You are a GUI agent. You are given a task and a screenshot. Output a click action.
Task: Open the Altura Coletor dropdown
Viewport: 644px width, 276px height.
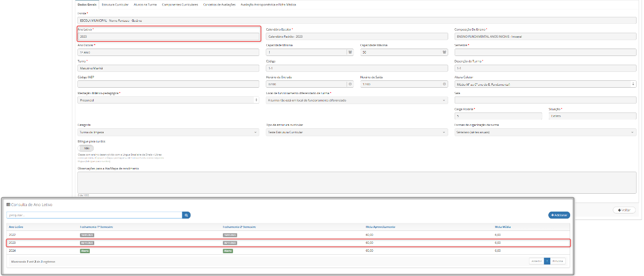pos(545,84)
